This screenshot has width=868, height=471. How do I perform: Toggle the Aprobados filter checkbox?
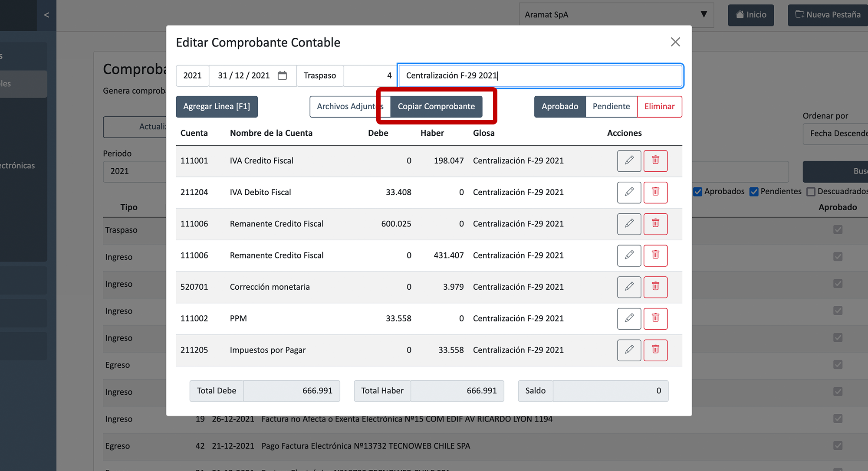[697, 192]
